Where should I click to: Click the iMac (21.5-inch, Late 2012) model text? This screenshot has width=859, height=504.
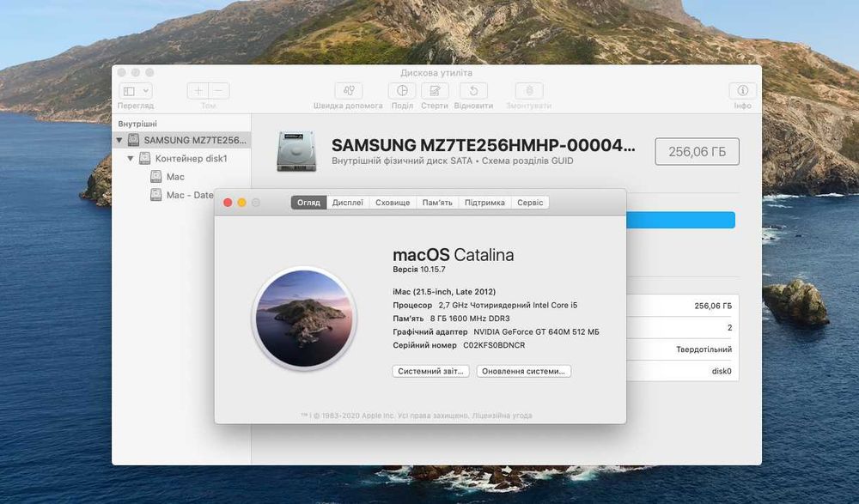[x=444, y=292]
